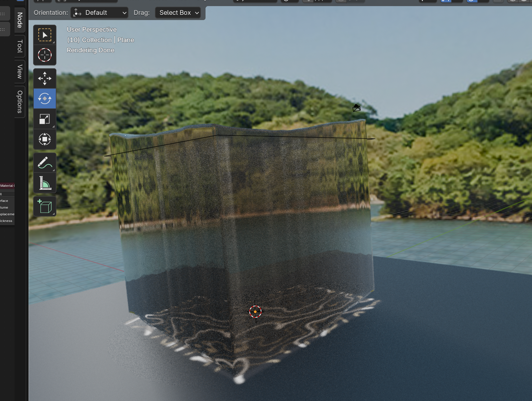Click the orientation axes icon beside Default
The height and width of the screenshot is (401, 532).
point(77,13)
